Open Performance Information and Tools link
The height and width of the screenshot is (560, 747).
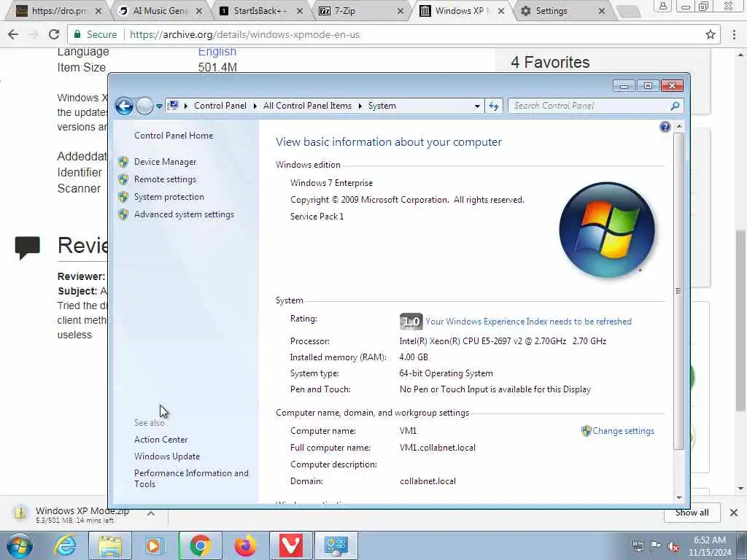coord(191,478)
